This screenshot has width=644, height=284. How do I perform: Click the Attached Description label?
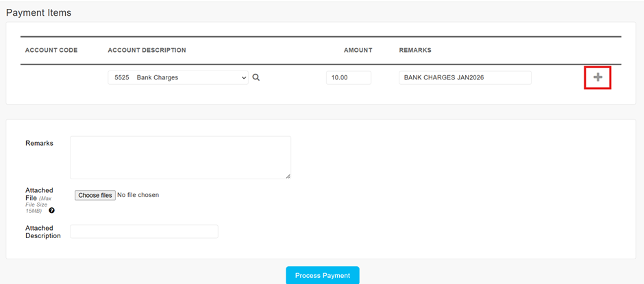[x=42, y=232]
